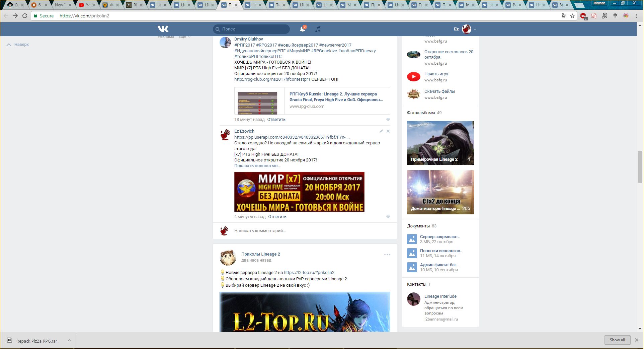Viewport: 644px width, 349px height.
Task: Open the profile menu arrow next to Ez
Action: point(475,29)
